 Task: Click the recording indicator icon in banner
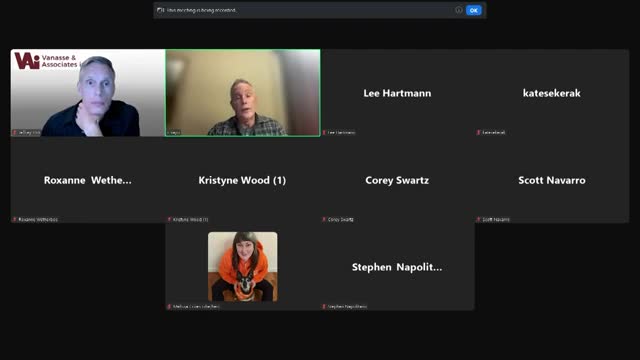(160, 10)
